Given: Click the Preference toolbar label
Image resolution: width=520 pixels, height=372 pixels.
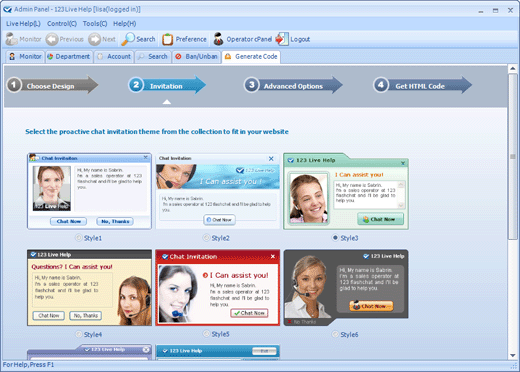Looking at the screenshot, I should pos(191,39).
